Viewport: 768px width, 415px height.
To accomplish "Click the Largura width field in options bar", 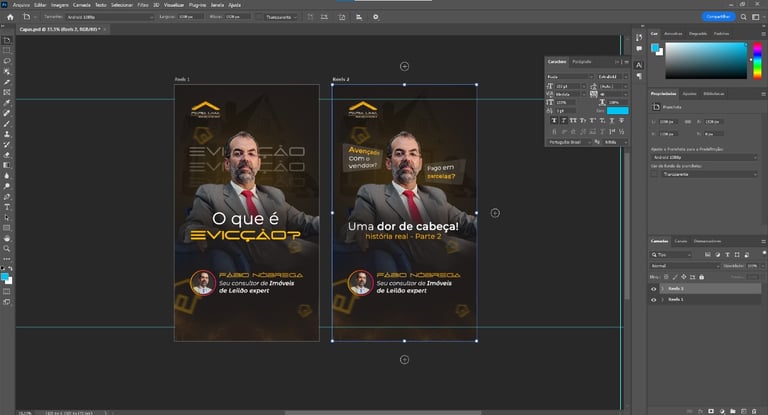I will coord(190,17).
